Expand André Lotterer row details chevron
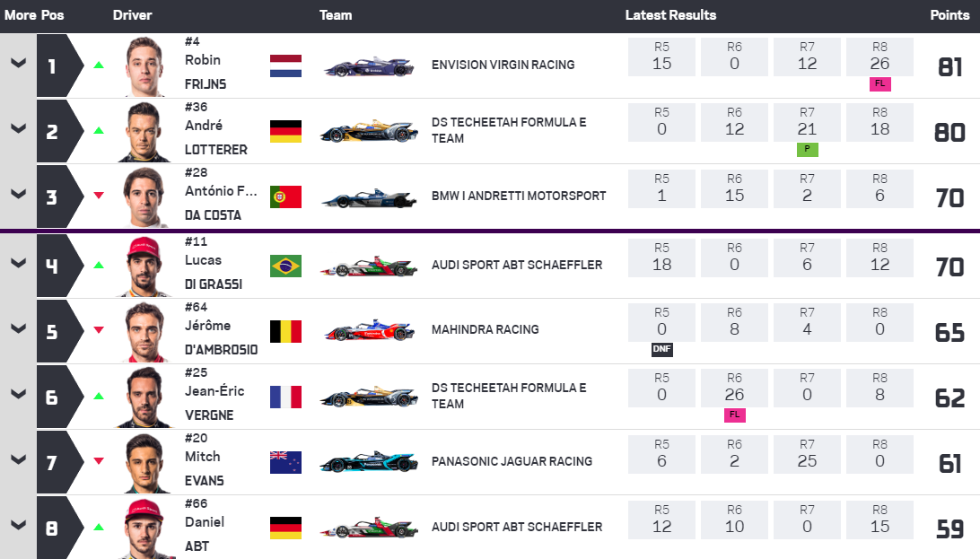Screen dimensions: 980x559 tap(18, 129)
